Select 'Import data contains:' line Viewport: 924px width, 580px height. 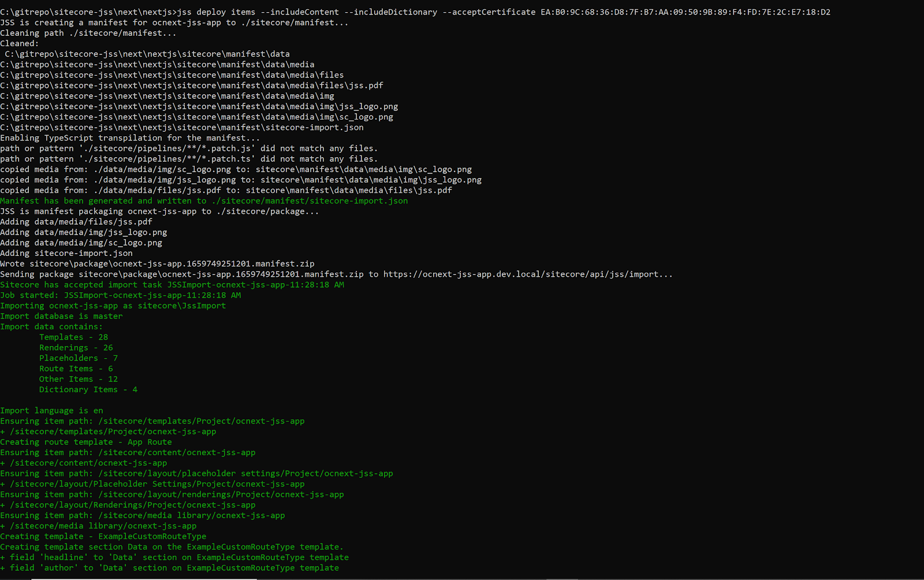coord(51,326)
